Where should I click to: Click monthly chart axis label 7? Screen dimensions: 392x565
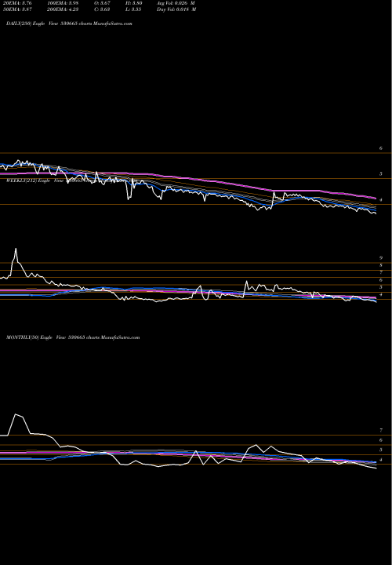click(380, 430)
